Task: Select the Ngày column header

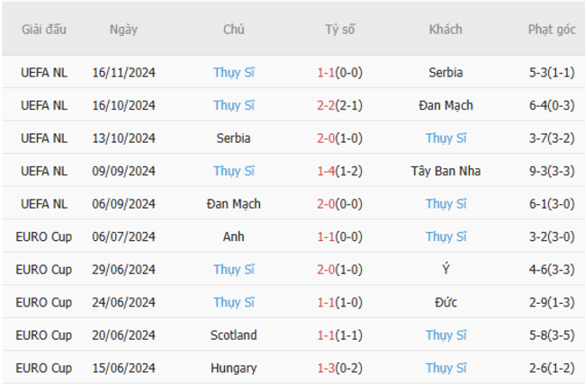Action: click(123, 30)
